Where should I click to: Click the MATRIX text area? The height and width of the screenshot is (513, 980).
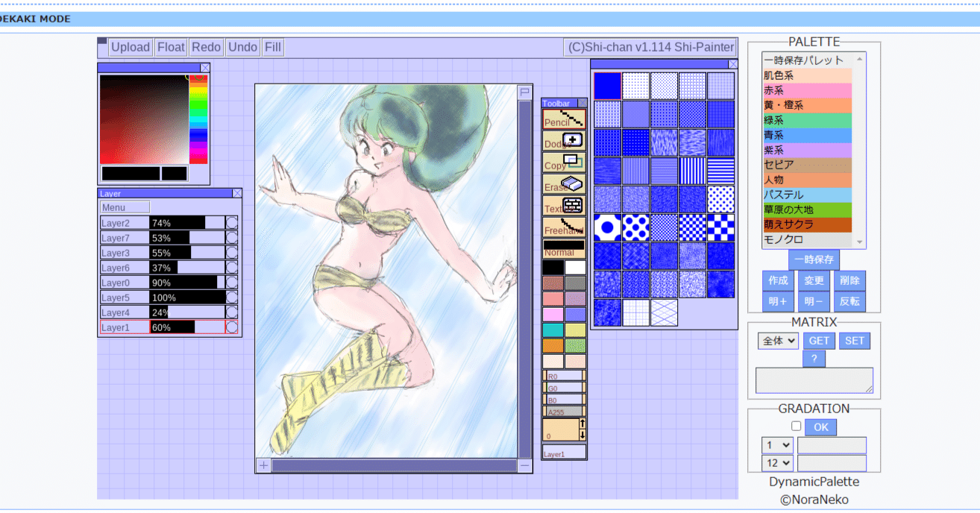(814, 380)
